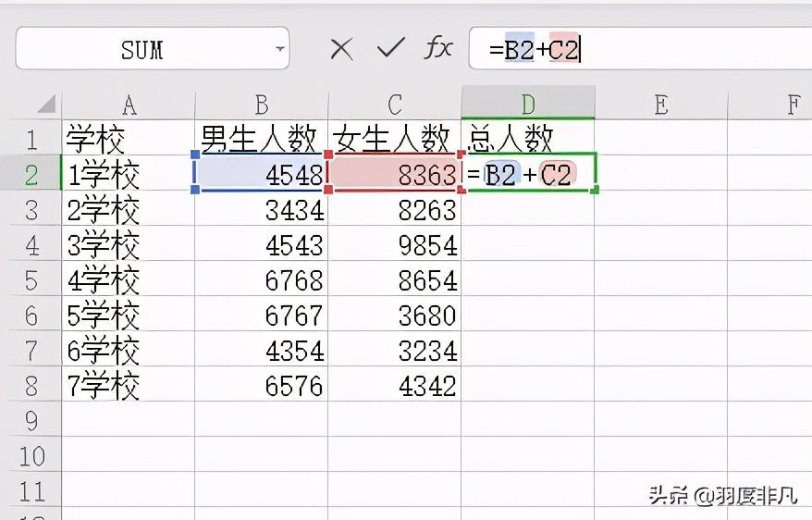Click cell with value 3234
Screen dimensions: 812x520
tap(395, 350)
